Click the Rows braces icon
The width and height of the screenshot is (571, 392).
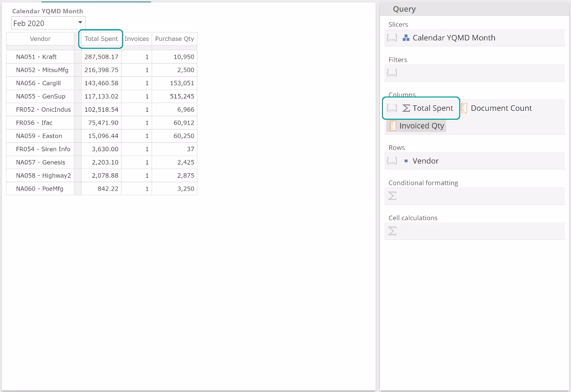click(x=392, y=161)
